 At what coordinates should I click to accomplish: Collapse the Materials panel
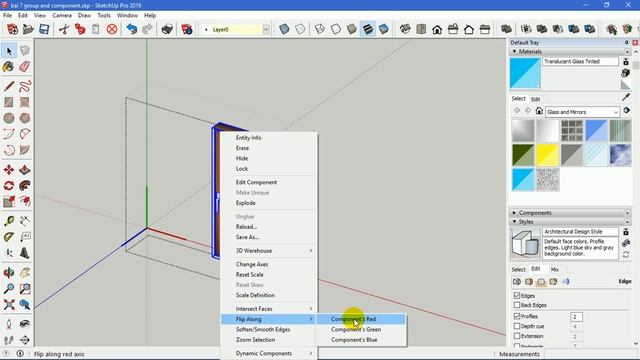pos(514,51)
